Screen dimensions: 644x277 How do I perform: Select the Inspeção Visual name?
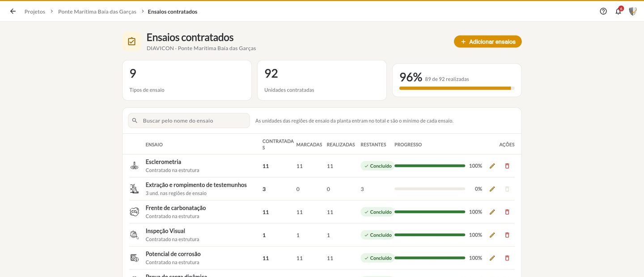click(165, 231)
